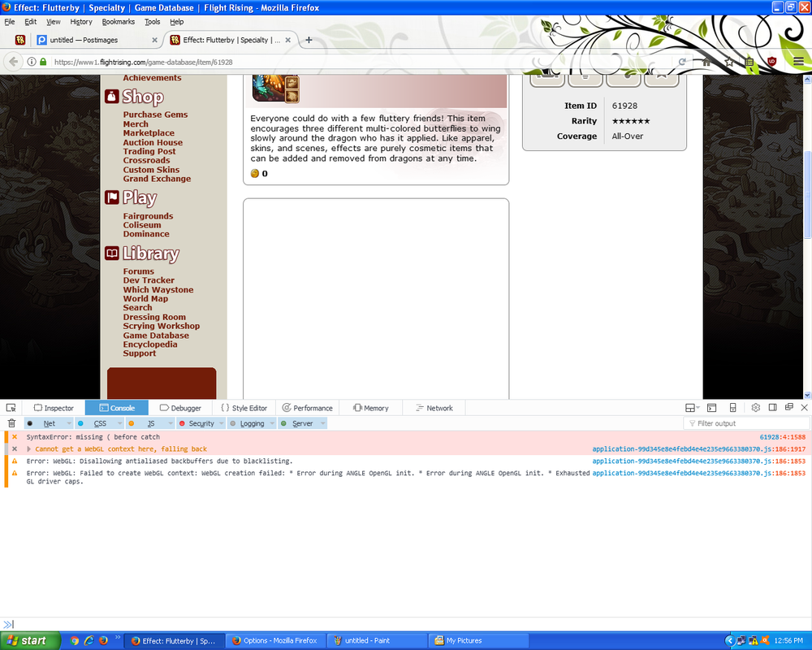812x650 pixels.
Task: Toggle the Logging console filter
Action: [247, 423]
